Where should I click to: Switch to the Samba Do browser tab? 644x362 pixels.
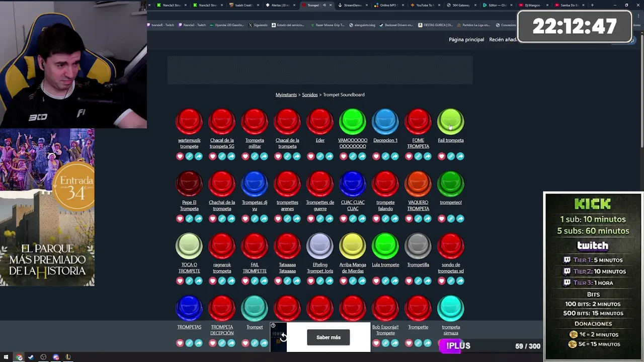coord(569,5)
